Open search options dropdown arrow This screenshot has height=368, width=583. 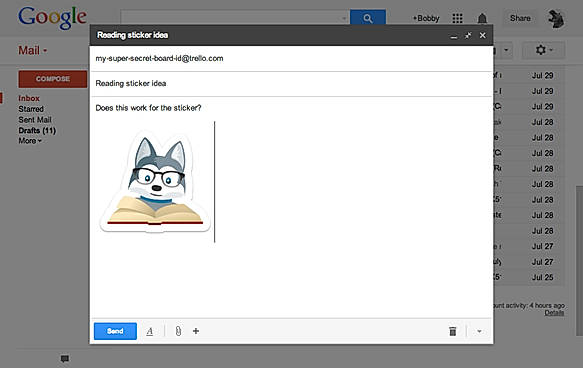pyautogui.click(x=344, y=18)
